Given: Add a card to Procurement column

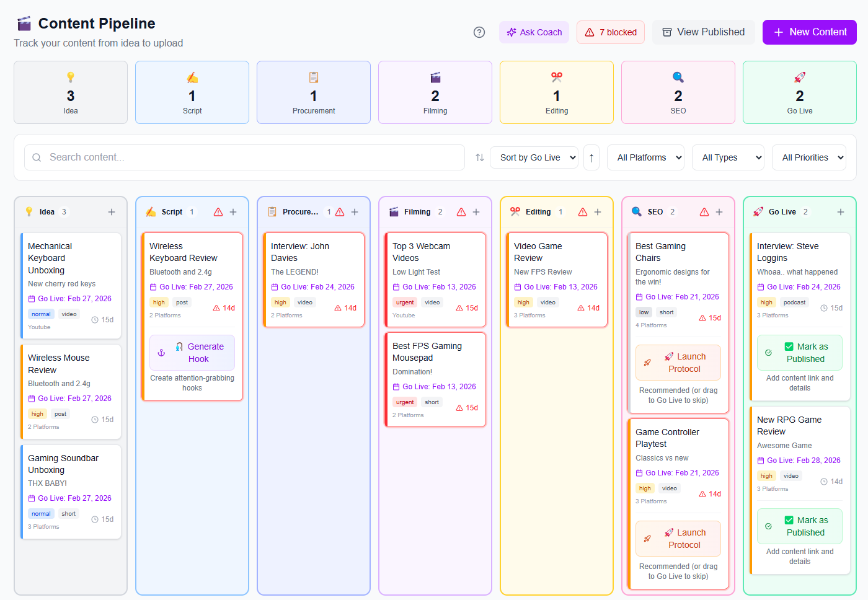Looking at the screenshot, I should 355,212.
